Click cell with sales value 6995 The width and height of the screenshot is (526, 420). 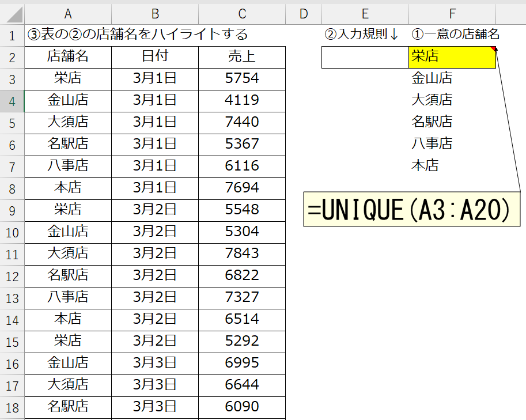[x=242, y=364]
